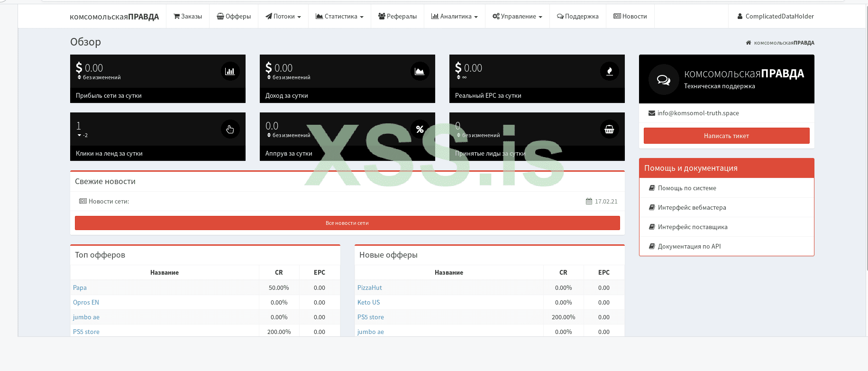
Task: Open the ComplicatedDataHolder user menu
Action: coord(776,16)
